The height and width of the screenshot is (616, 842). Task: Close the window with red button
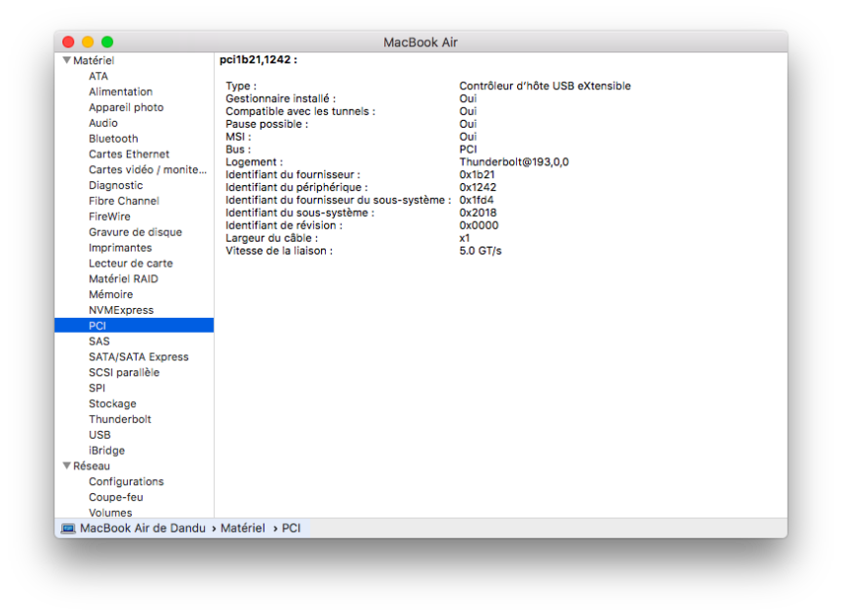coord(68,42)
